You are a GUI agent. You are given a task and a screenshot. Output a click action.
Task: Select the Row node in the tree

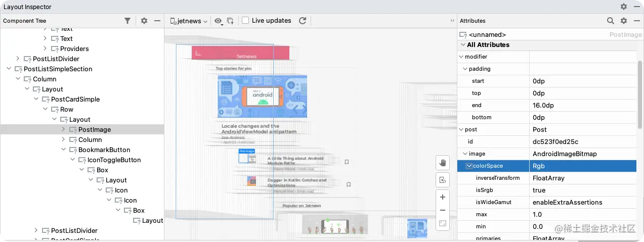click(x=67, y=109)
